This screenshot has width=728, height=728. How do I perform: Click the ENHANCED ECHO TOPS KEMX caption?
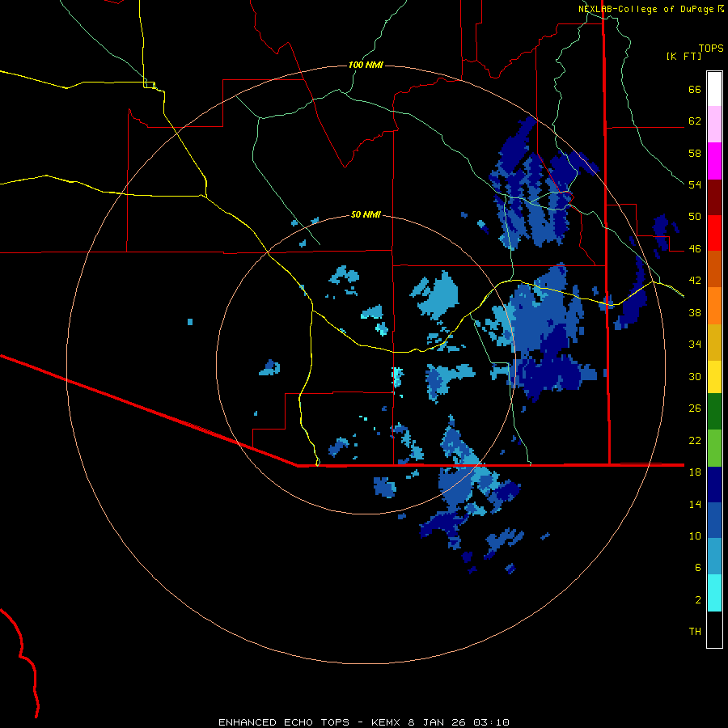tap(364, 722)
